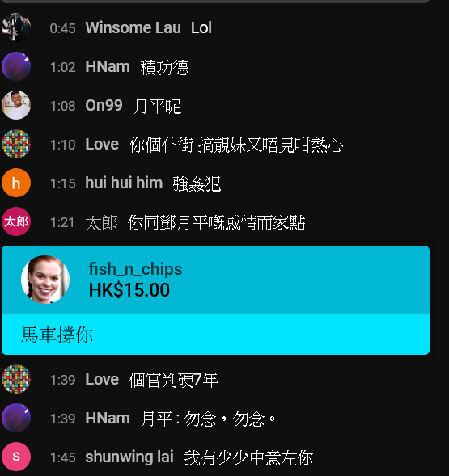The width and height of the screenshot is (449, 476).
Task: Click HNam's purple avatar at 1:39
Action: point(16,418)
